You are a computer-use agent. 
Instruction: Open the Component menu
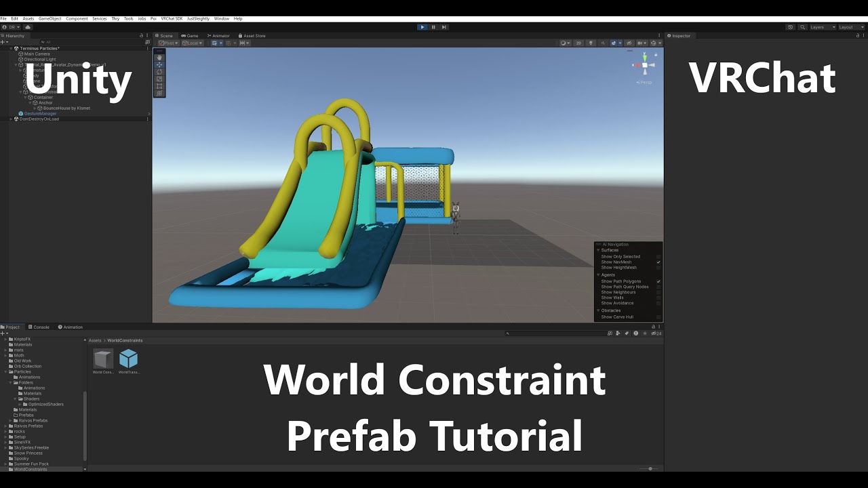click(x=77, y=18)
